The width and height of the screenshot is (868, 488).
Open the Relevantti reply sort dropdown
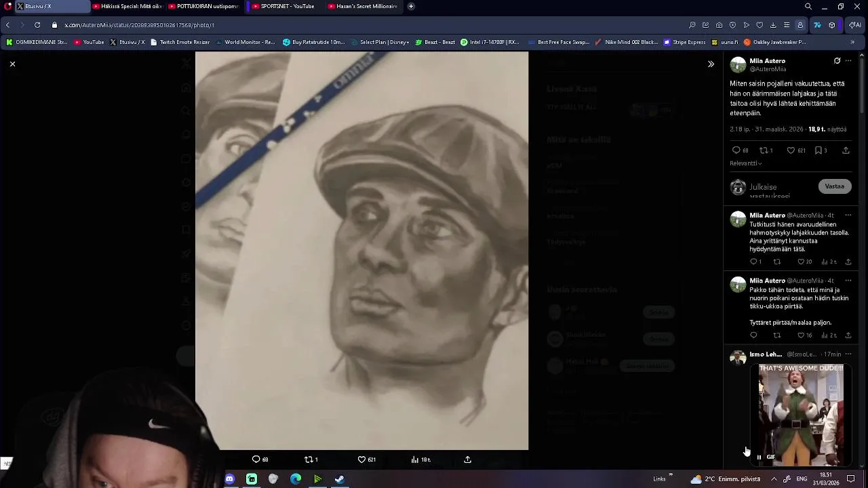[x=745, y=163]
